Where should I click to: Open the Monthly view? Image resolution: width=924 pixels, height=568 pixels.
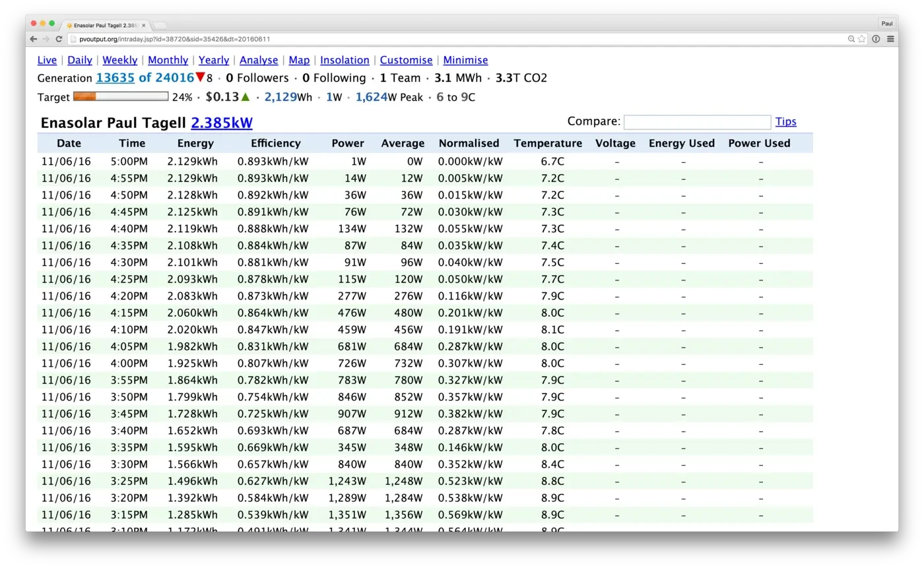tap(168, 60)
